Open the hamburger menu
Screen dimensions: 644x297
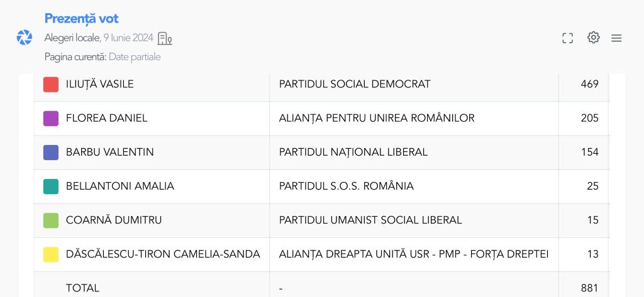(616, 38)
